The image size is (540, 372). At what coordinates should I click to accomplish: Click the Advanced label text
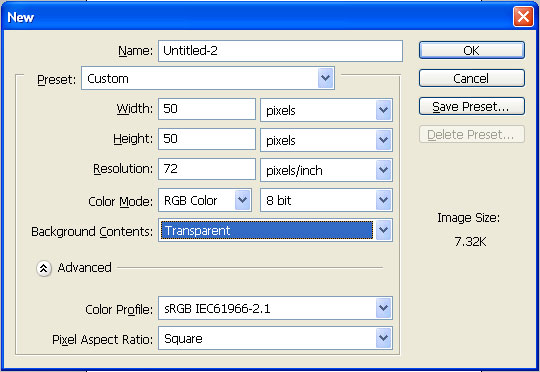[x=85, y=268]
